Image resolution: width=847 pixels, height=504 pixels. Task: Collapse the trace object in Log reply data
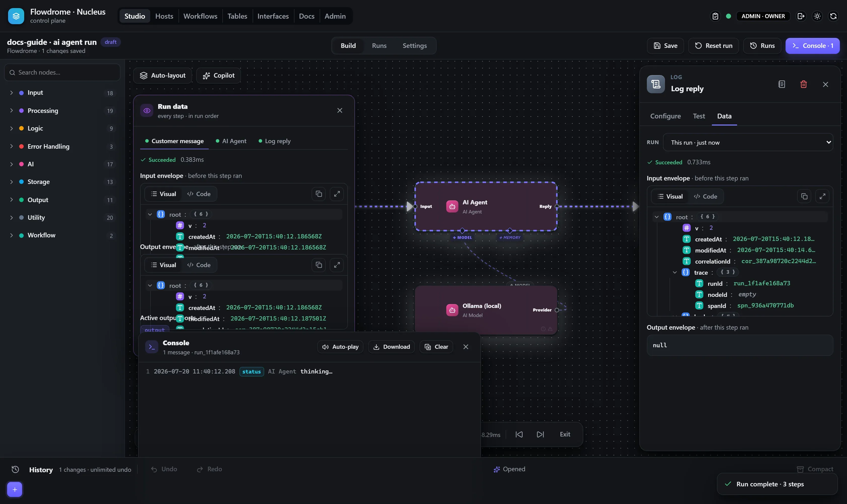click(x=675, y=272)
